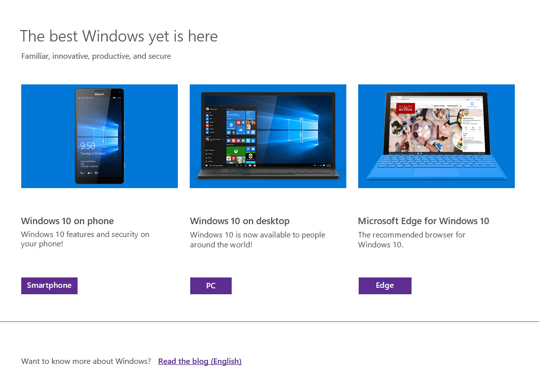Click Want to know more about Windows? text
The image size is (539, 392).
(86, 361)
